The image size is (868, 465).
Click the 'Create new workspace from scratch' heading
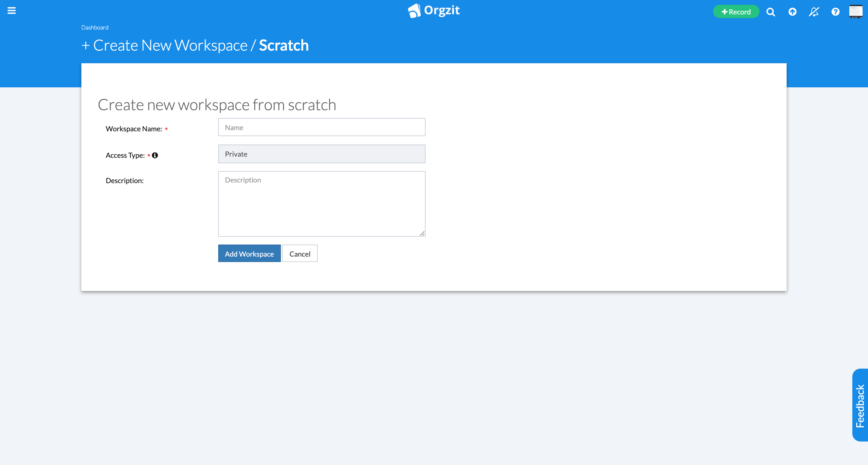click(x=217, y=105)
